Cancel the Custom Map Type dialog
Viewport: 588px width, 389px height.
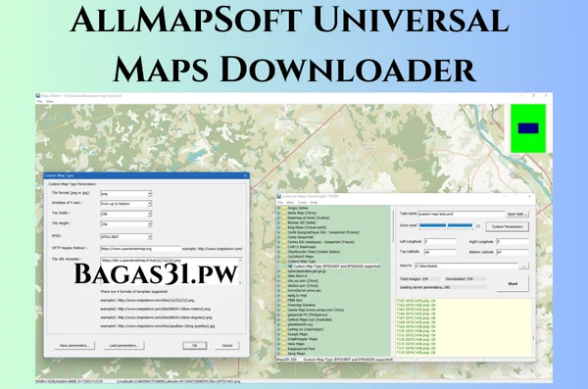pos(227,346)
